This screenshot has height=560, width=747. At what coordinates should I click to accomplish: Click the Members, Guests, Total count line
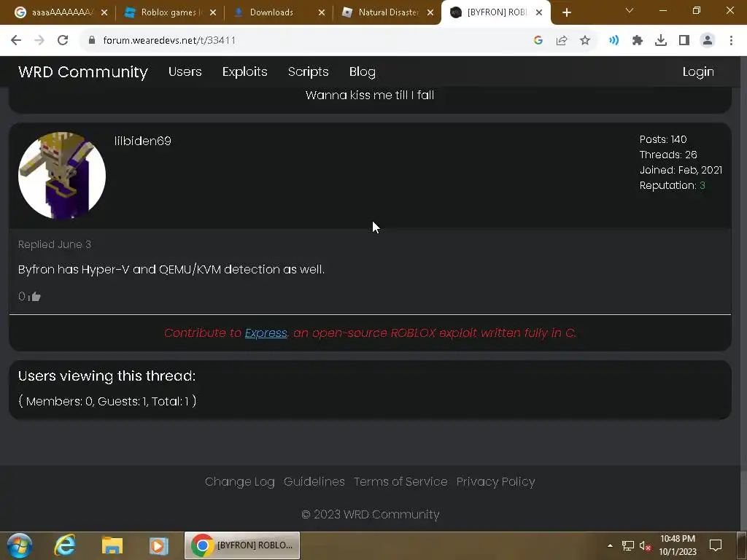coord(107,402)
